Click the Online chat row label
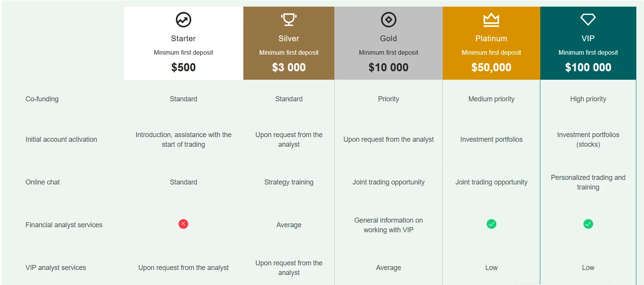The width and height of the screenshot is (644, 285). pos(43,182)
